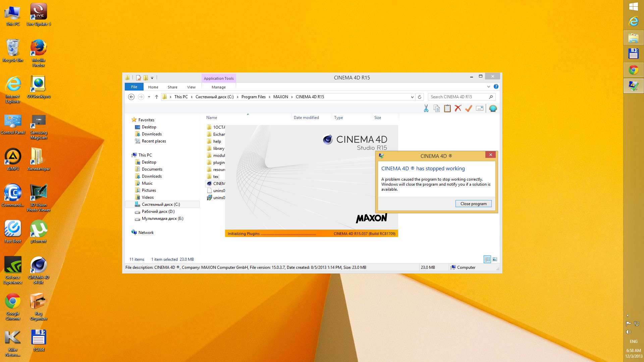Click the orange checkmark Properties icon
Screen dimensions: 644x362
[469, 108]
